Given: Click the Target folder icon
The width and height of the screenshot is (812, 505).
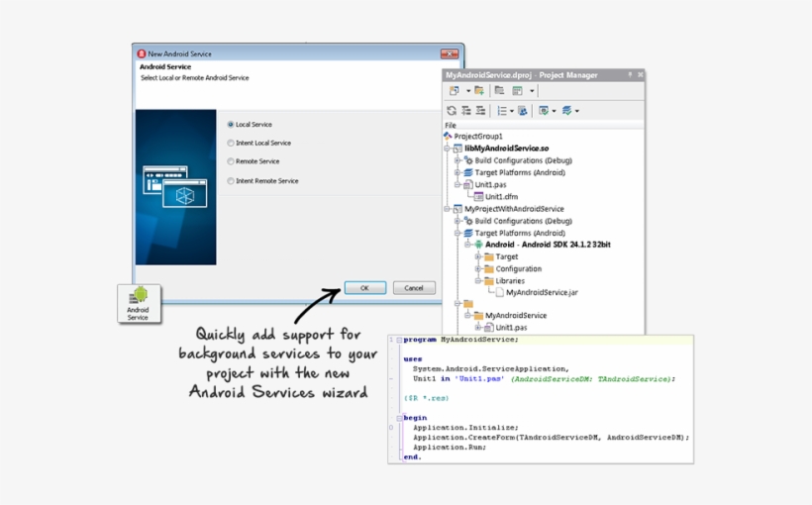Looking at the screenshot, I should click(x=489, y=256).
